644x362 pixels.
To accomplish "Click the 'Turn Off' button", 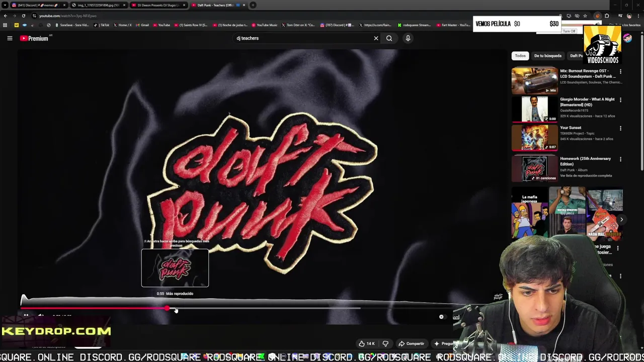I will coord(569,31).
